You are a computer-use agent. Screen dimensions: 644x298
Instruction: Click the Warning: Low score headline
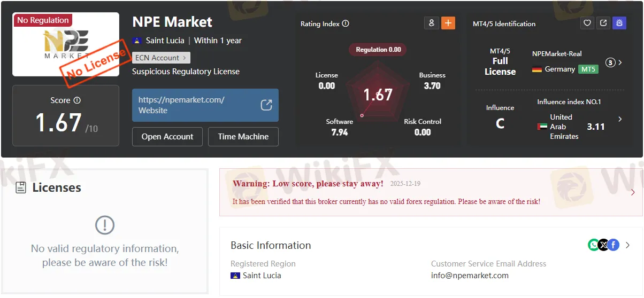tap(308, 184)
